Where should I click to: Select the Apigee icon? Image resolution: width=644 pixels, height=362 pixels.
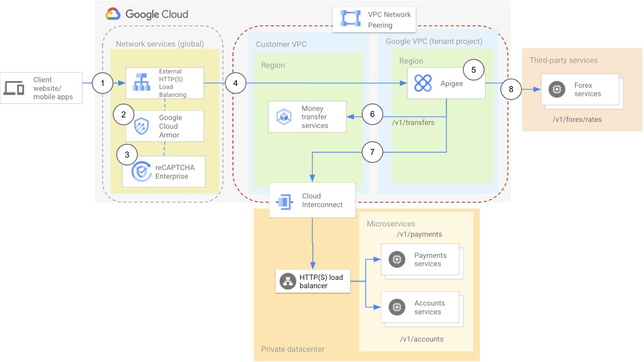[423, 83]
